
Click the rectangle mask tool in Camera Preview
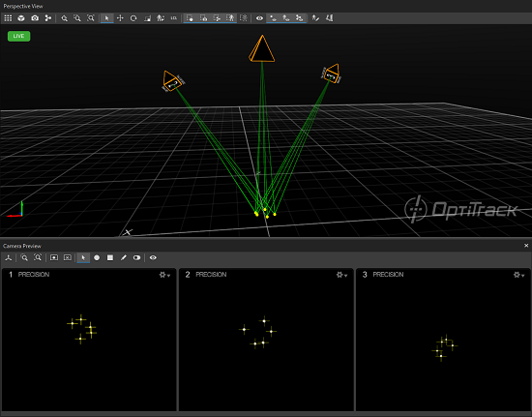(x=110, y=258)
